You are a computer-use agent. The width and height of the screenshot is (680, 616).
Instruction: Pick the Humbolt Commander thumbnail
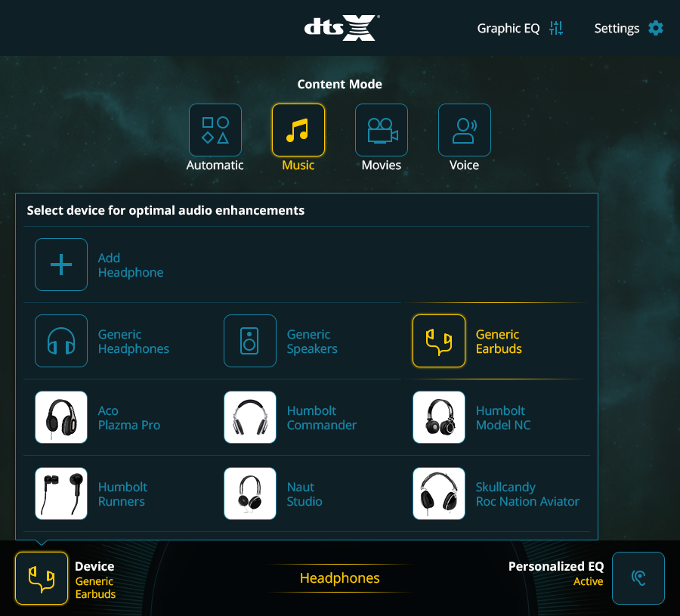tap(250, 417)
